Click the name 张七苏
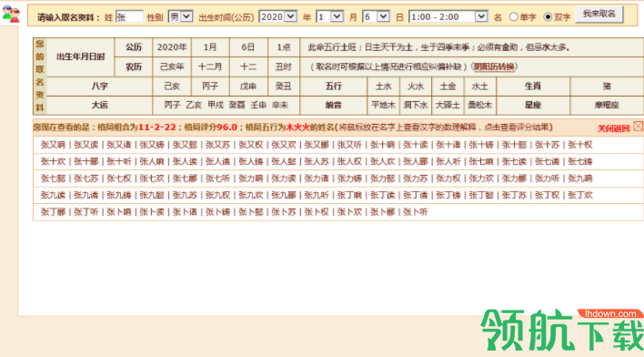This screenshot has height=357, width=644. (x=86, y=178)
